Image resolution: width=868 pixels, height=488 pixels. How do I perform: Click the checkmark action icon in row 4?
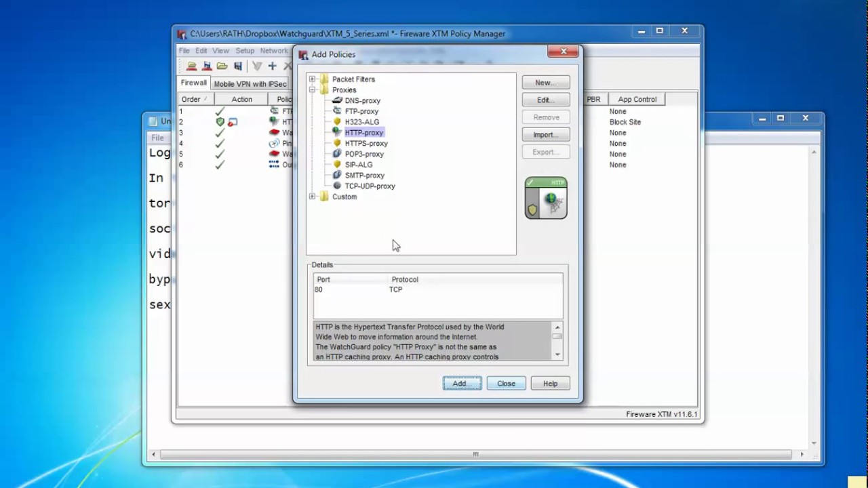coord(220,143)
